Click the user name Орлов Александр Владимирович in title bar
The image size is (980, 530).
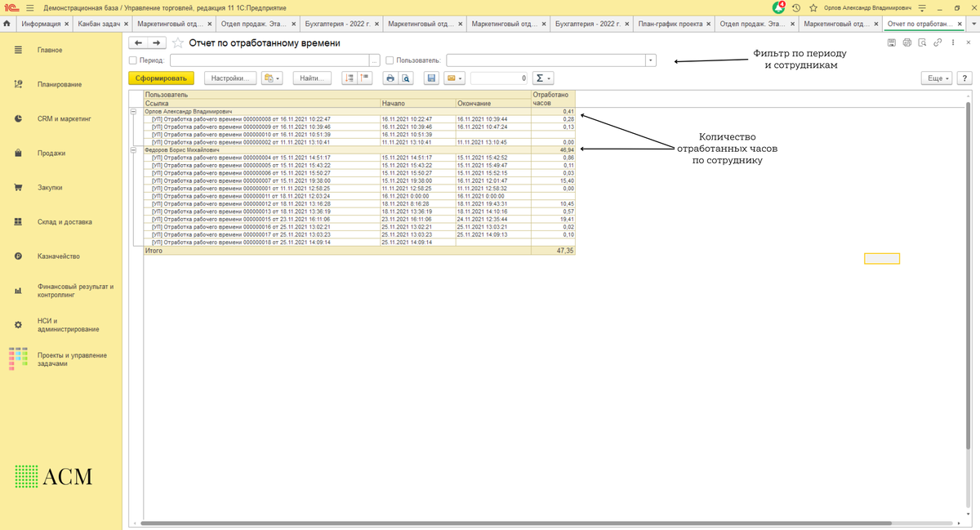tap(867, 7)
